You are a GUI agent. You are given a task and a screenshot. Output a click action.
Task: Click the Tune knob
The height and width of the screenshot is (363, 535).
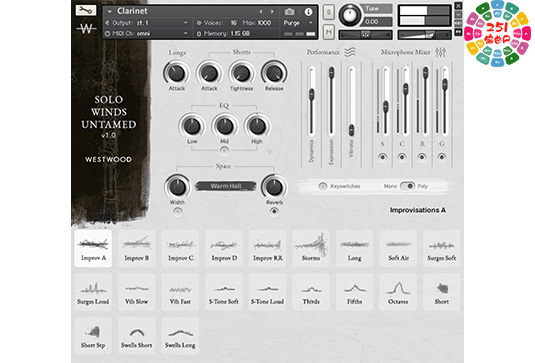point(349,15)
